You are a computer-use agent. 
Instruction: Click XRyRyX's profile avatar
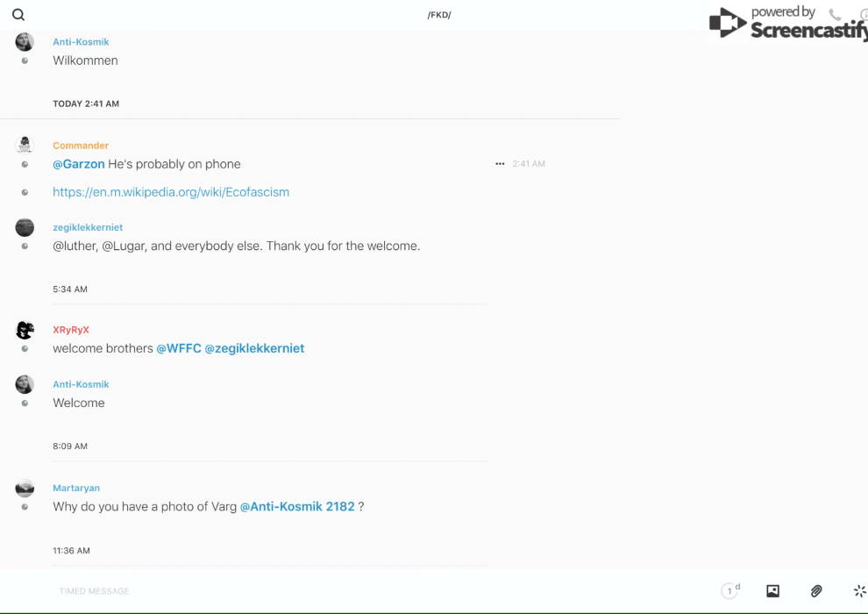[x=25, y=331]
